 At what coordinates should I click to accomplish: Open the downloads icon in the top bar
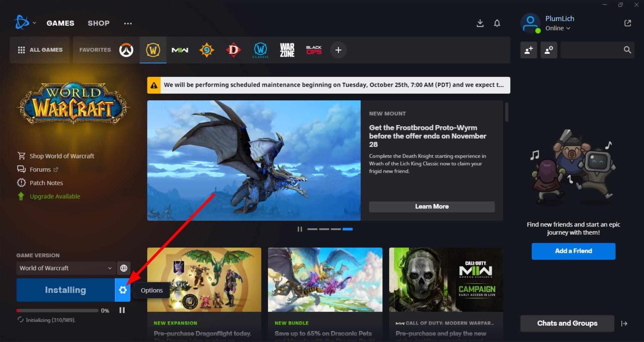480,23
